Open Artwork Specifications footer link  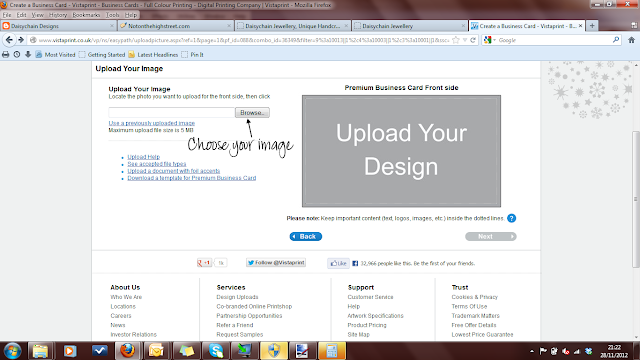tap(375, 316)
